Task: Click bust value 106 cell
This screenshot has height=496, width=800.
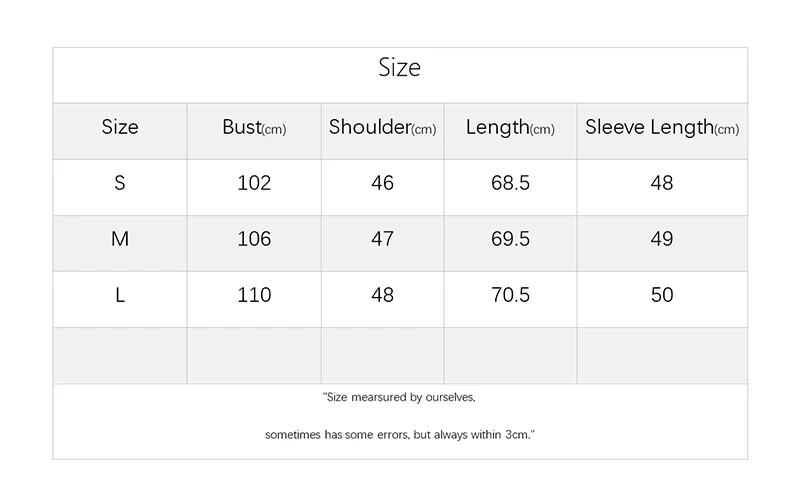Action: click(254, 239)
